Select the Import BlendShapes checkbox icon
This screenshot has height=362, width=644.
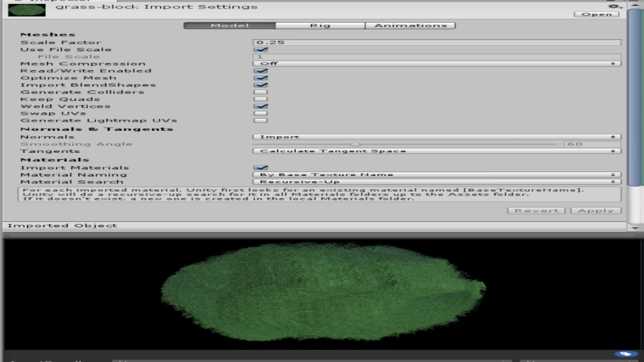pyautogui.click(x=261, y=84)
